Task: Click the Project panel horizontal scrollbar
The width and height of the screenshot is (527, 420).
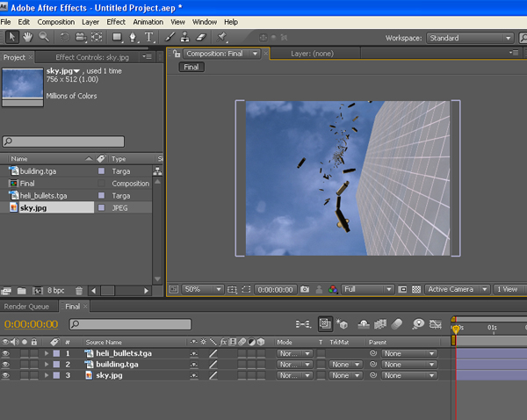Action: (119, 291)
